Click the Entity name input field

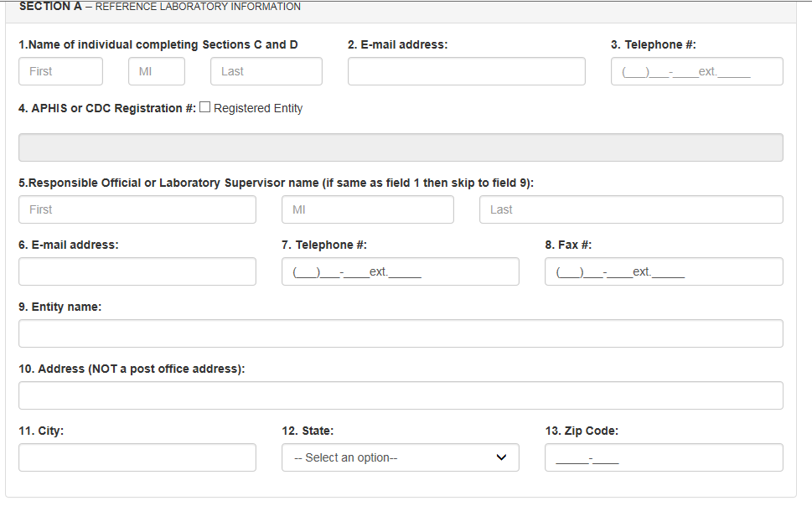pos(401,333)
